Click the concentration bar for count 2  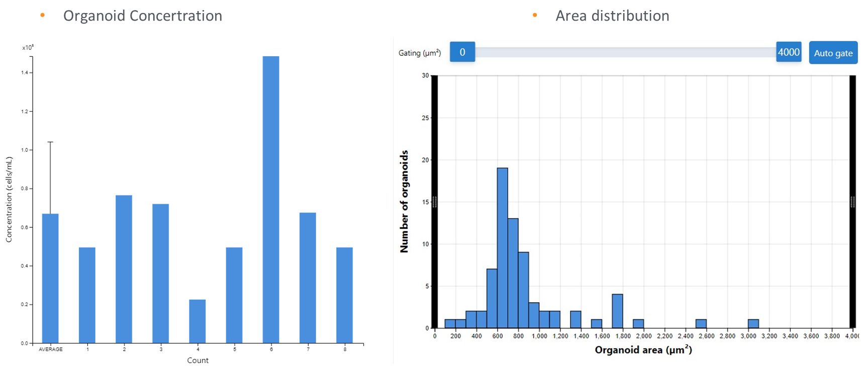[x=124, y=269]
